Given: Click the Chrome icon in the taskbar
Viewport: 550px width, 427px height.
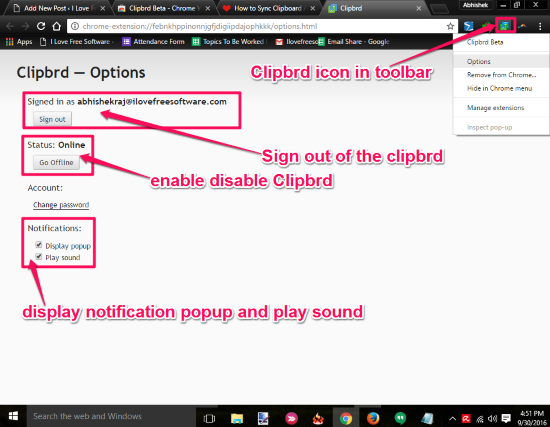Looking at the screenshot, I should click(x=346, y=418).
